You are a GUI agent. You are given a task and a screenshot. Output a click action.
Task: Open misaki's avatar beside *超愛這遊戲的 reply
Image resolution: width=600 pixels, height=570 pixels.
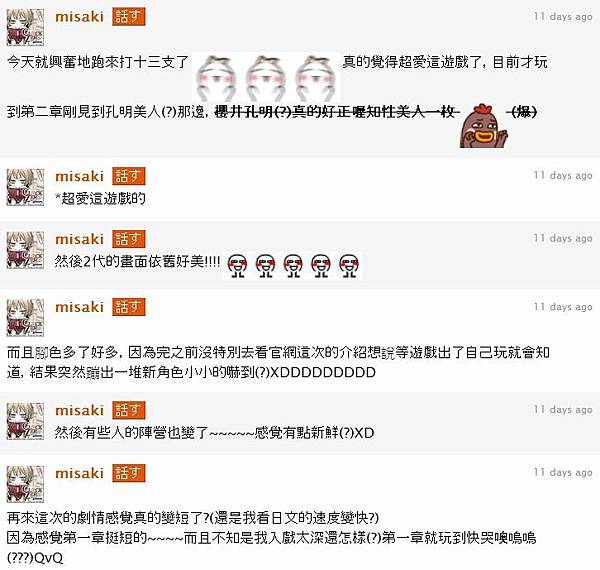(x=25, y=187)
